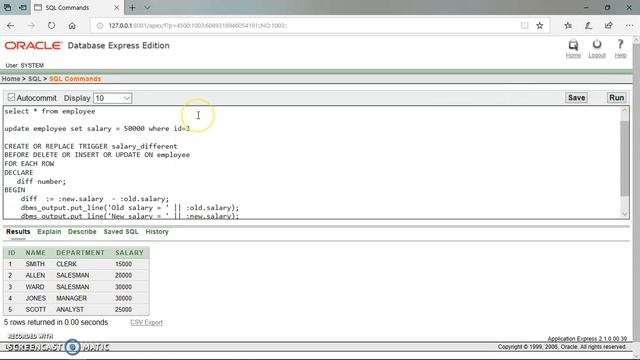
Task: Click the SMITH name cell
Action: point(35,264)
